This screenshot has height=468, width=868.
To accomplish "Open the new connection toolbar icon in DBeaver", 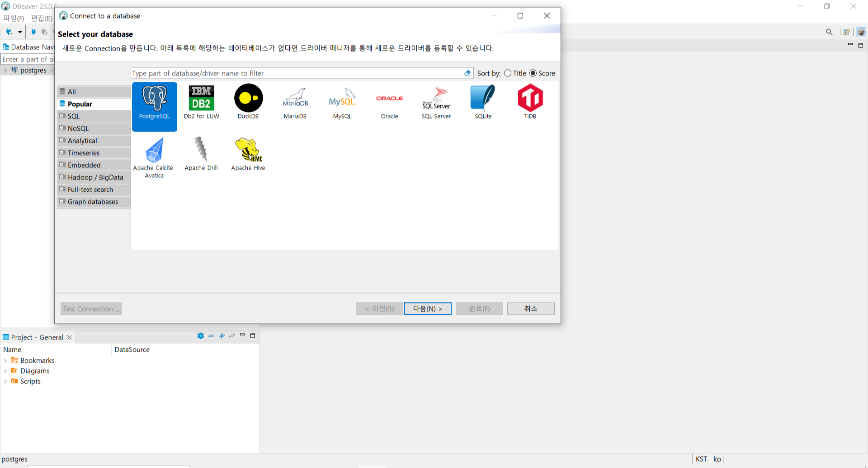I will coord(9,32).
